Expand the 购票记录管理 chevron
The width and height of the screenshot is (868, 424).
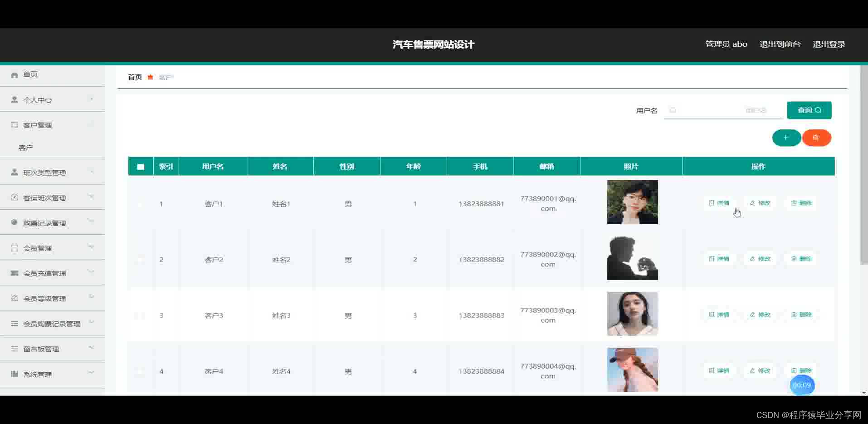coord(92,222)
